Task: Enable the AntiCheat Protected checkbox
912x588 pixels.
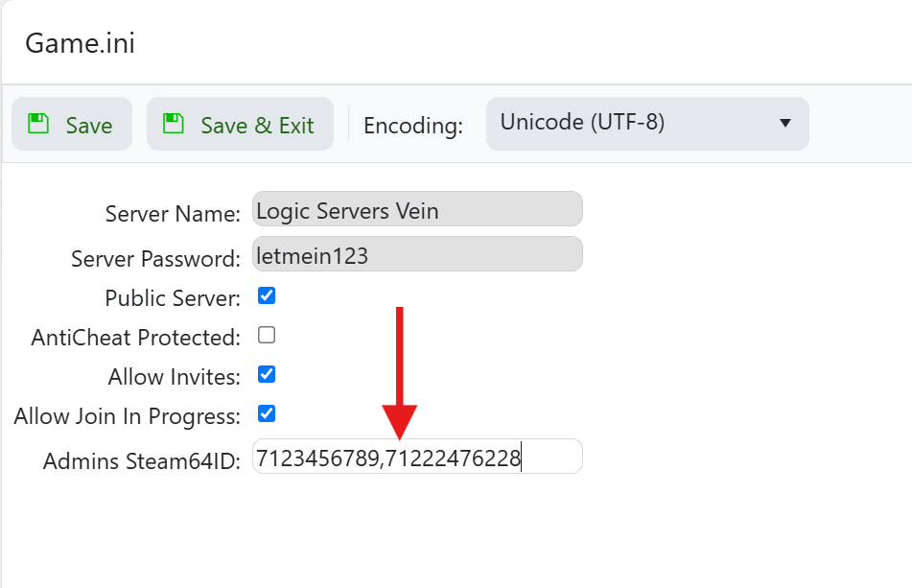Action: 267,335
